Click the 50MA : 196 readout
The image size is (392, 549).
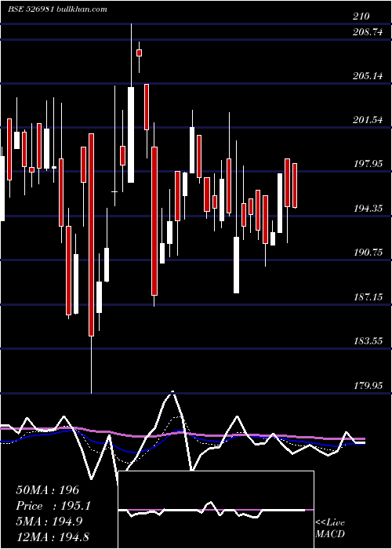pyautogui.click(x=48, y=490)
